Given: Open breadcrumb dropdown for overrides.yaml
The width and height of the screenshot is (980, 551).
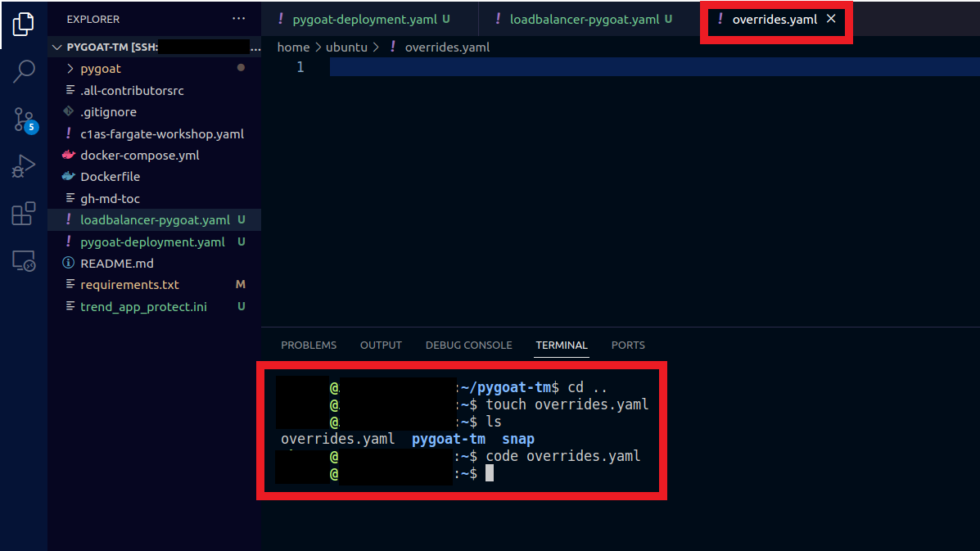Looking at the screenshot, I should click(x=447, y=47).
